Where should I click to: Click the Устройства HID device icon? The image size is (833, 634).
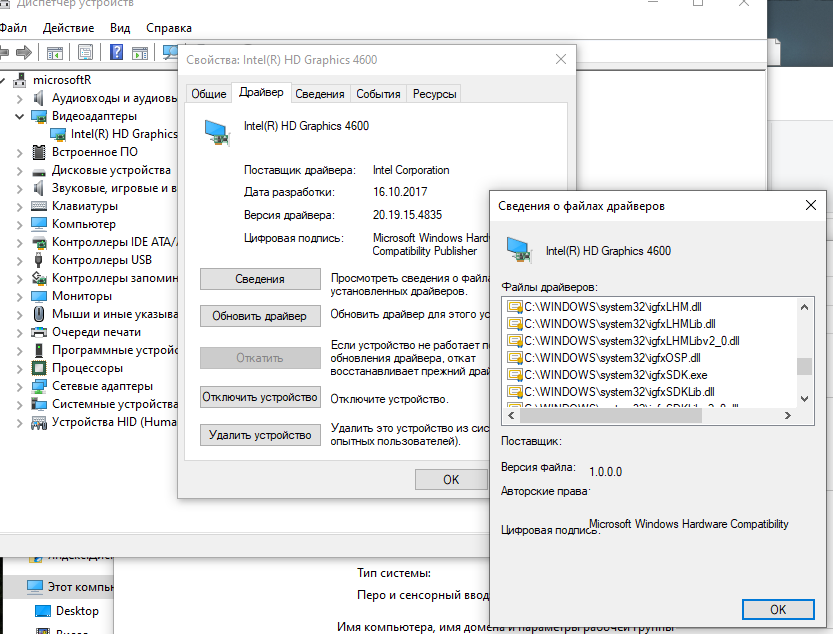pyautogui.click(x=39, y=422)
